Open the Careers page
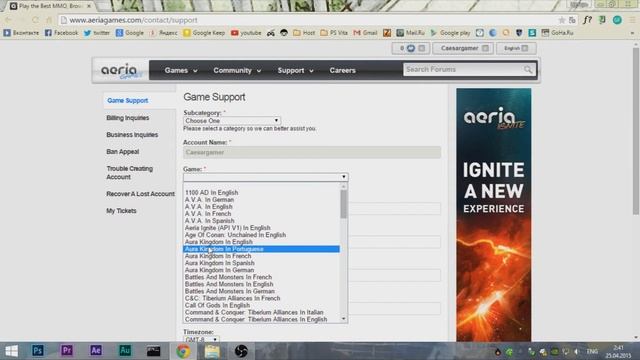The image size is (640, 360). coord(342,71)
